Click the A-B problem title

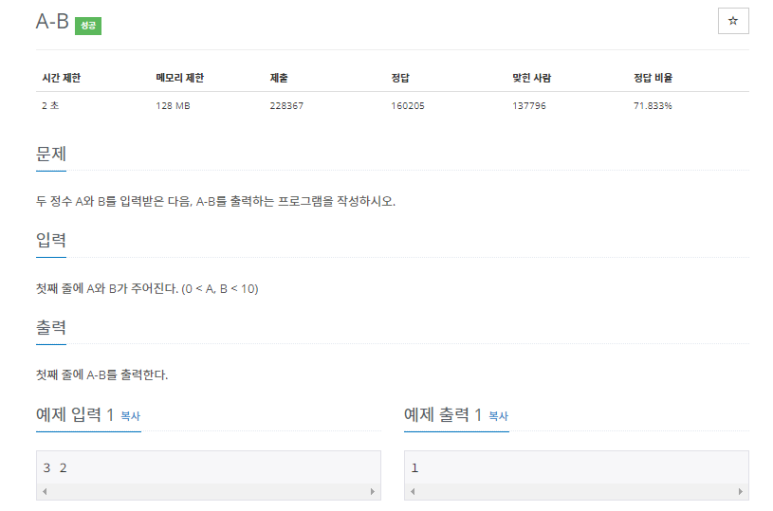[52, 22]
